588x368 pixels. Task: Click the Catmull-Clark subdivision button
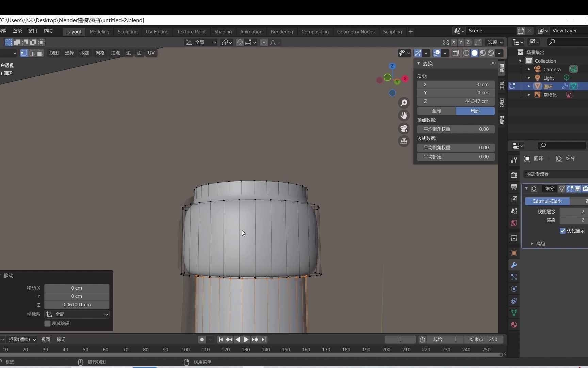547,201
